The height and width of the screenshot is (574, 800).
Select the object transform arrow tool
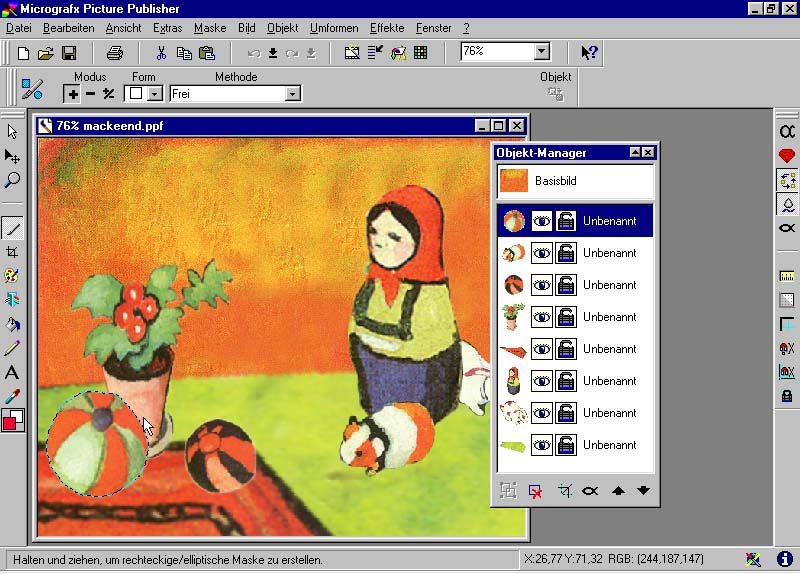coord(12,156)
